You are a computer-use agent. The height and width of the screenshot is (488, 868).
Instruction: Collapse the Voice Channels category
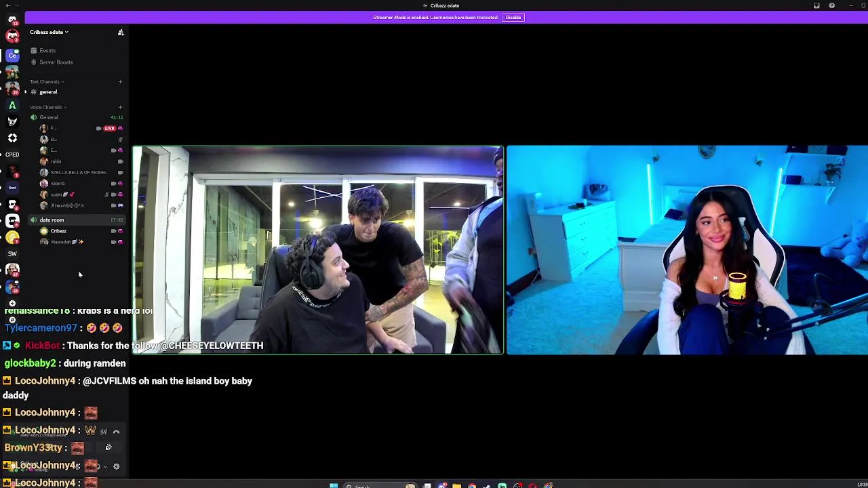coord(47,107)
